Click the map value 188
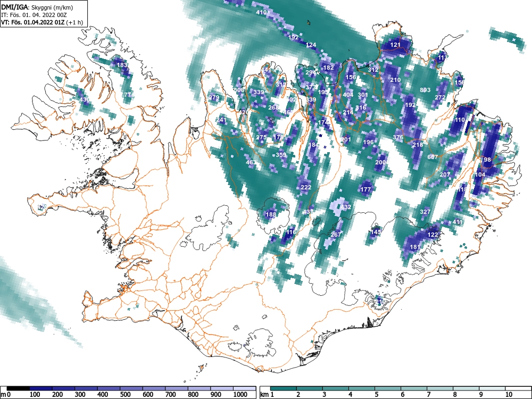The image size is (532, 399). pyautogui.click(x=271, y=214)
